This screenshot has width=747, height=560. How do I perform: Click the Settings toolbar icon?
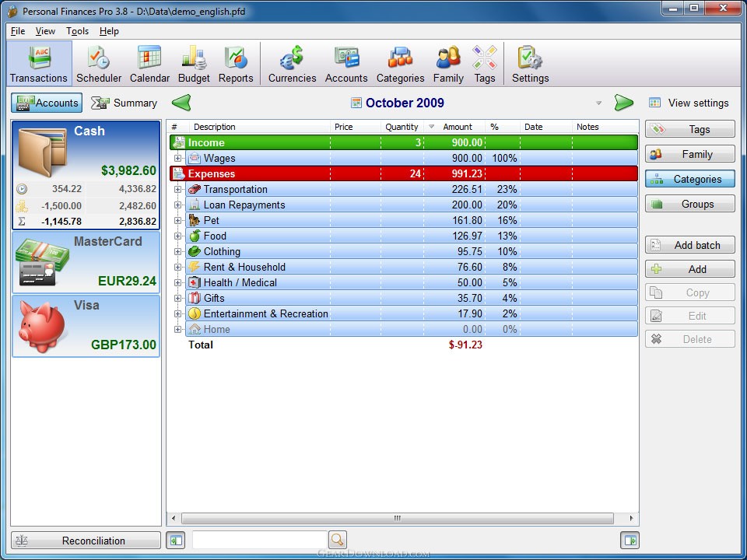pyautogui.click(x=530, y=64)
